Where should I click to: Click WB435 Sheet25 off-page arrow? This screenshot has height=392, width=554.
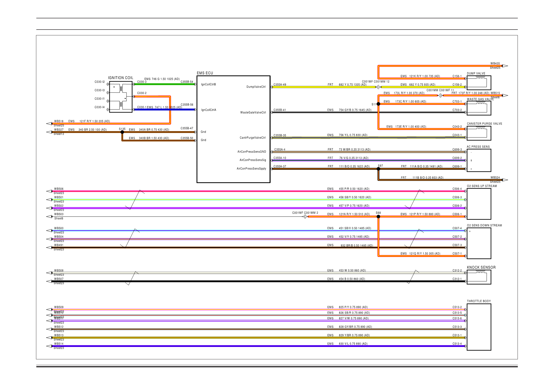coord(504,66)
